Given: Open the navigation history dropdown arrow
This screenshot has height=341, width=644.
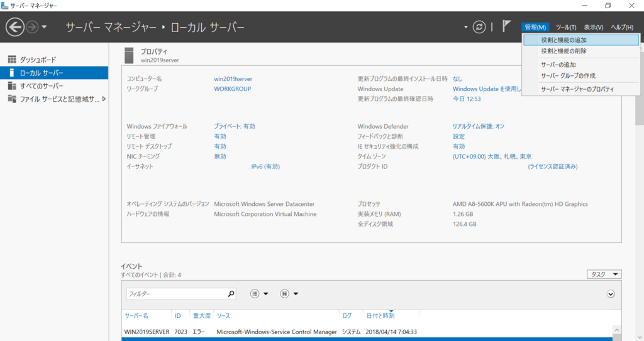Looking at the screenshot, I should [x=44, y=28].
